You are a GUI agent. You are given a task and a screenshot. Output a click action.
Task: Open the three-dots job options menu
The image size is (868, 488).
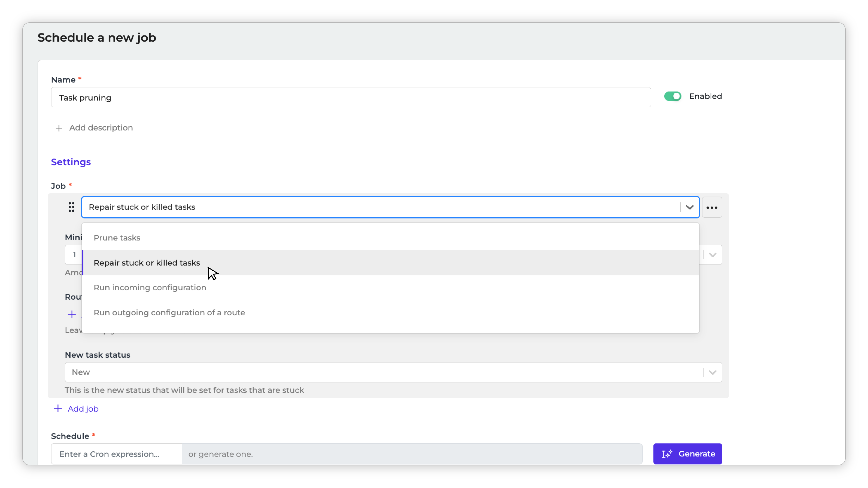click(712, 207)
